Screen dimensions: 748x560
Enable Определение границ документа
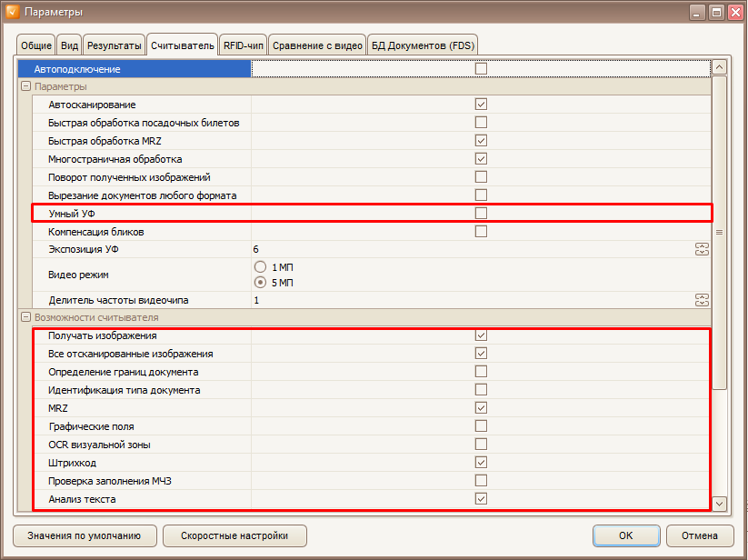481,371
